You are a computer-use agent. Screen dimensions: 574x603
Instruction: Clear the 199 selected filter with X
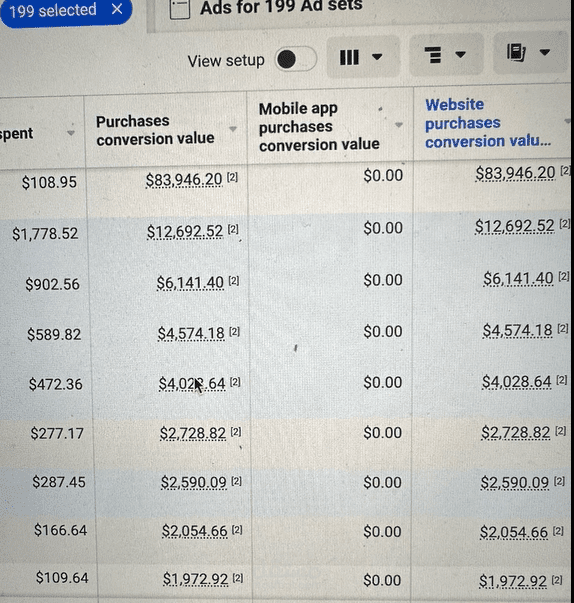click(x=117, y=9)
